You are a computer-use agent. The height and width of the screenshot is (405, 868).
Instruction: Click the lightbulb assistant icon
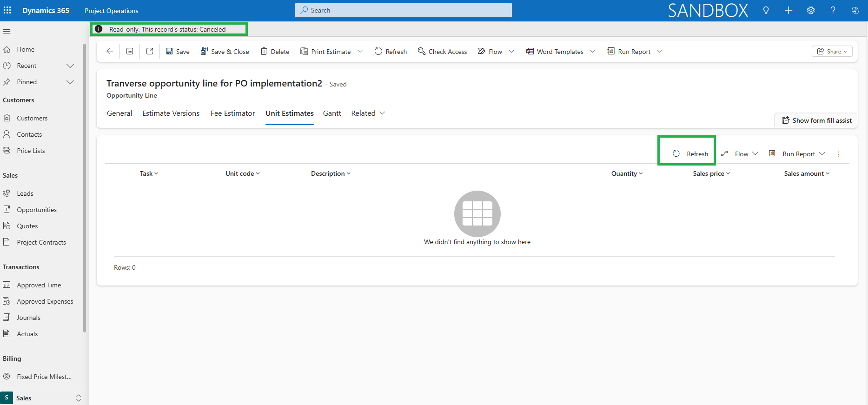[766, 10]
